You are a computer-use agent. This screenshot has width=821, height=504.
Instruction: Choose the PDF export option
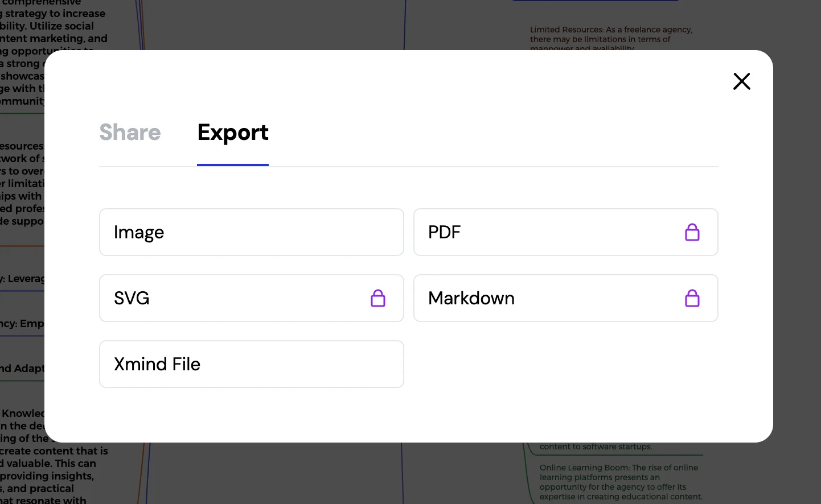(x=565, y=232)
